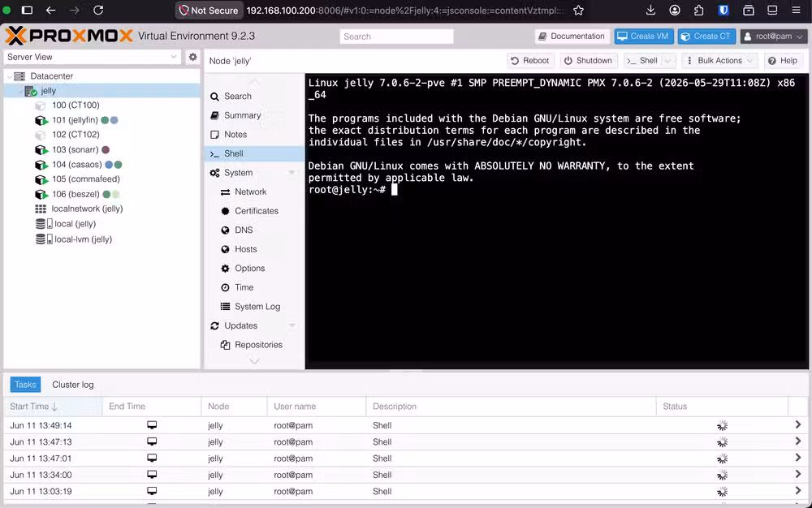The height and width of the screenshot is (508, 812).
Task: Open Network settings
Action: click(251, 192)
